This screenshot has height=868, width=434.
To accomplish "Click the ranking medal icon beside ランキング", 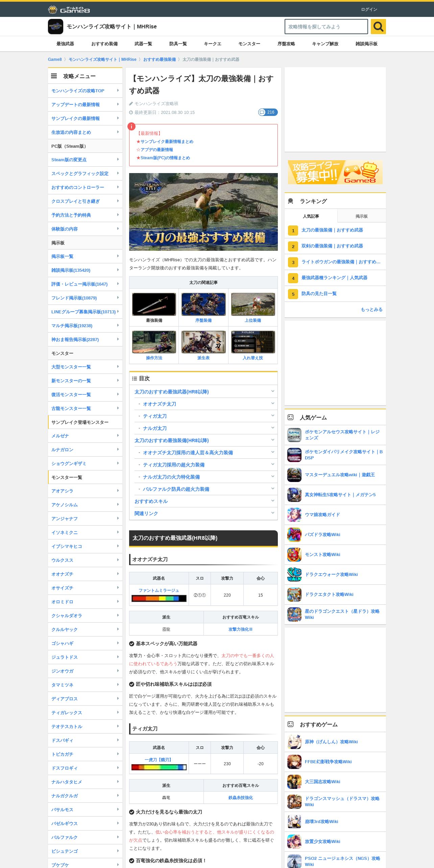I will point(290,201).
